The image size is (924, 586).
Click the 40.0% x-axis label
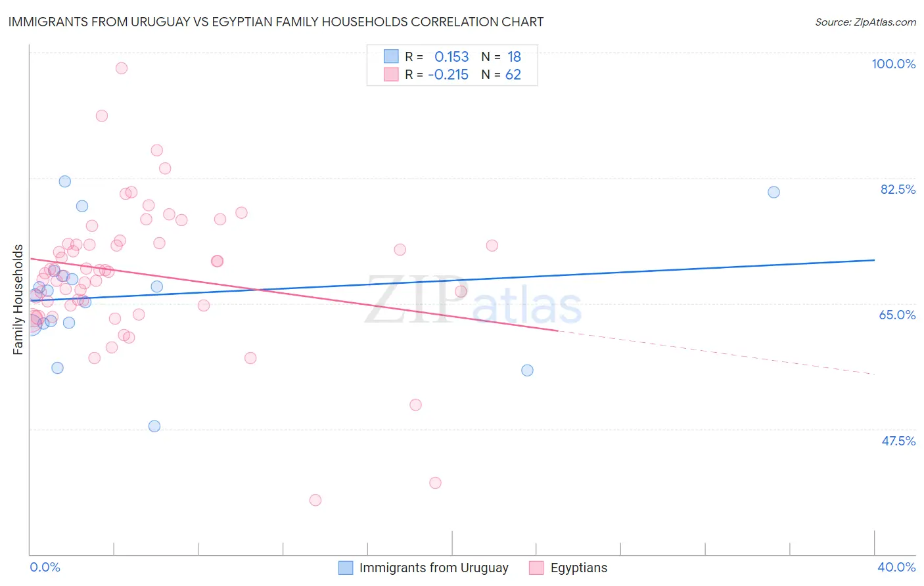click(896, 567)
